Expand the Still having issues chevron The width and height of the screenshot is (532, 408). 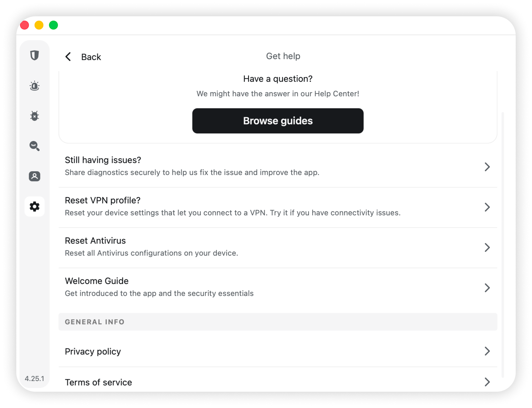point(487,167)
